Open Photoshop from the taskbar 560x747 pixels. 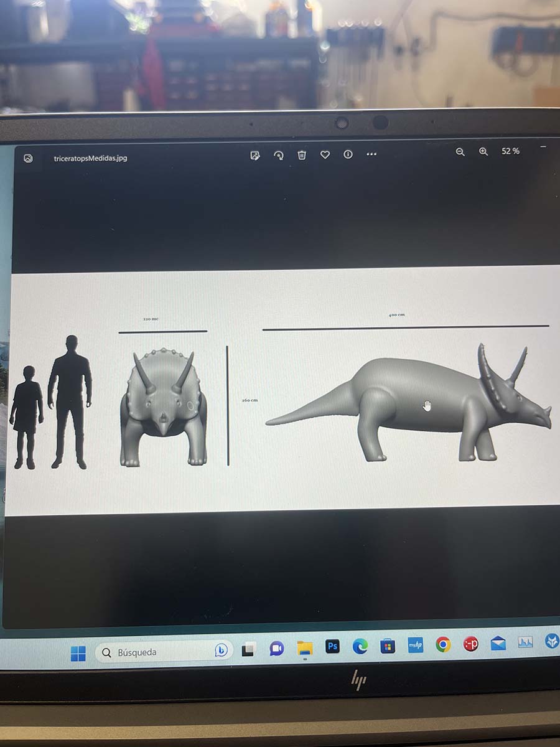tap(332, 647)
